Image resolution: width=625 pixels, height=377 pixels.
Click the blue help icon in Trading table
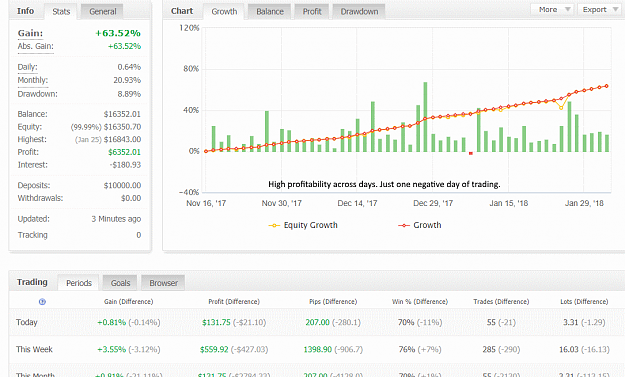(42, 302)
